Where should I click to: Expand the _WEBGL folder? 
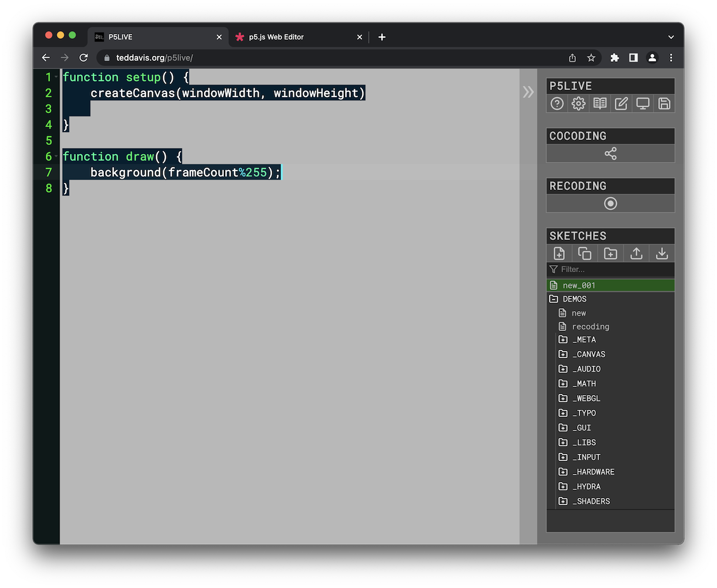[x=563, y=399]
